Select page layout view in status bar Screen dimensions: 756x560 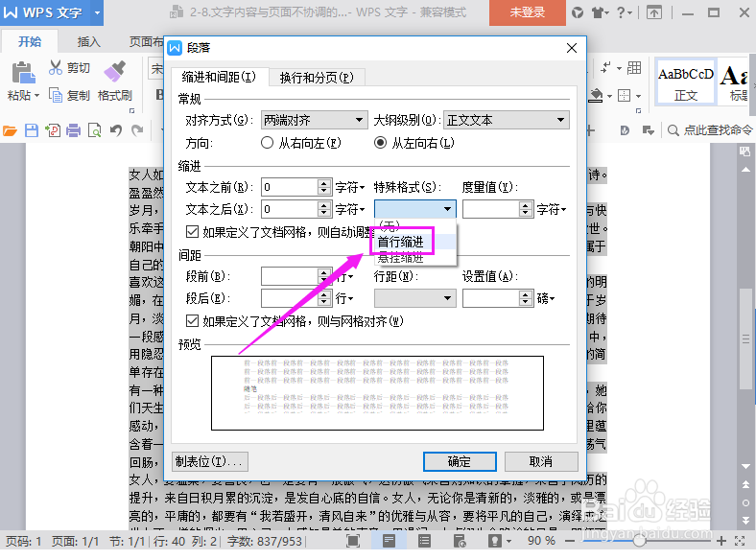coord(389,541)
